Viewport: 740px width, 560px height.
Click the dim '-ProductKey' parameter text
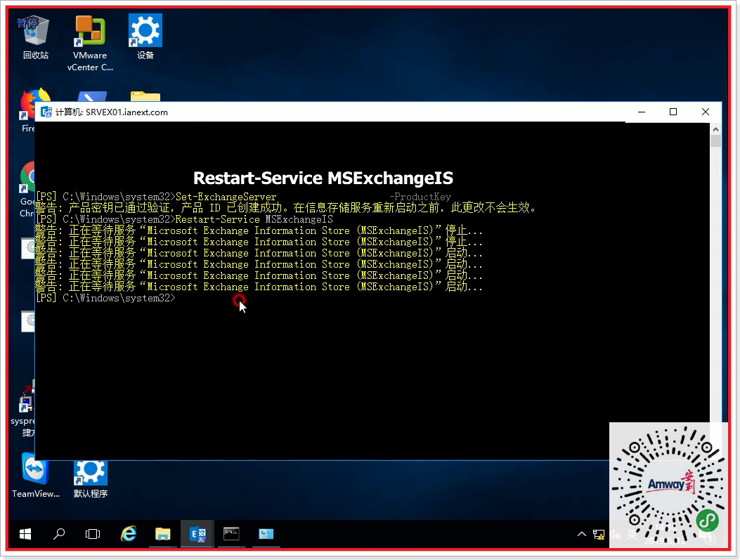(x=420, y=197)
